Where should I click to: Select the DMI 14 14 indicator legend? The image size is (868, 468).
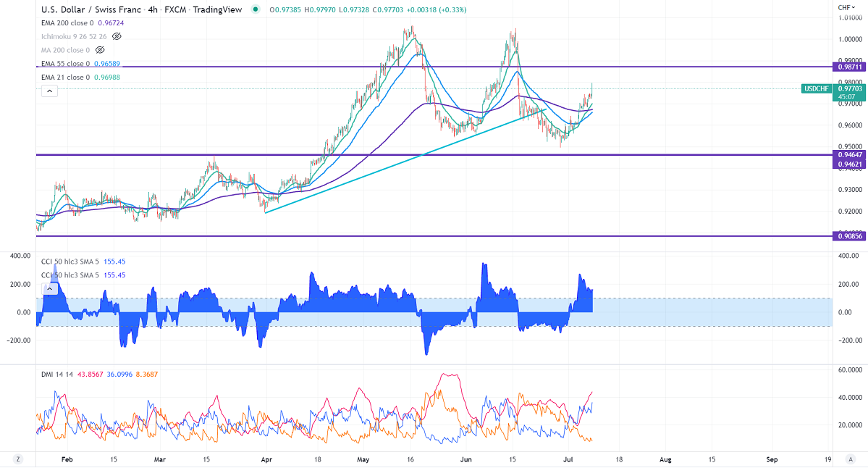click(x=57, y=375)
